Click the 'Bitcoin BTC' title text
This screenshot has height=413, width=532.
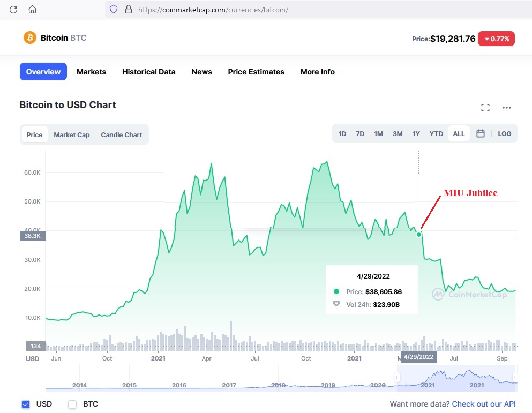click(x=63, y=37)
